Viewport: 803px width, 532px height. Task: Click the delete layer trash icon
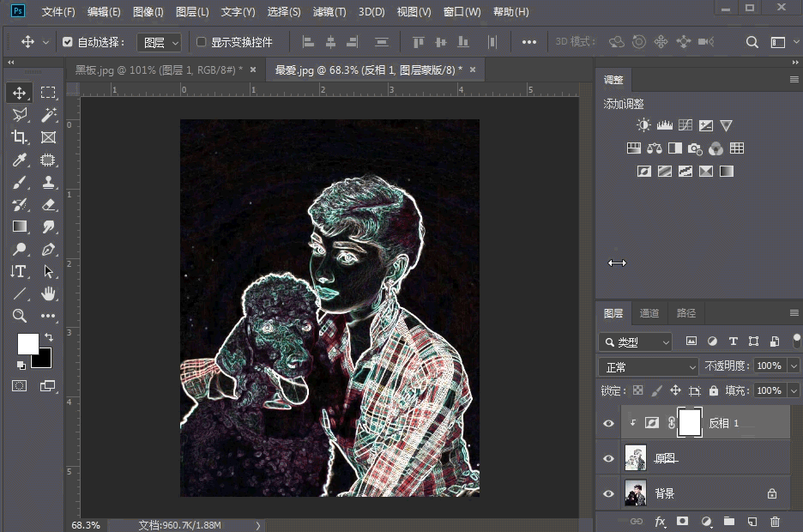coord(775,521)
